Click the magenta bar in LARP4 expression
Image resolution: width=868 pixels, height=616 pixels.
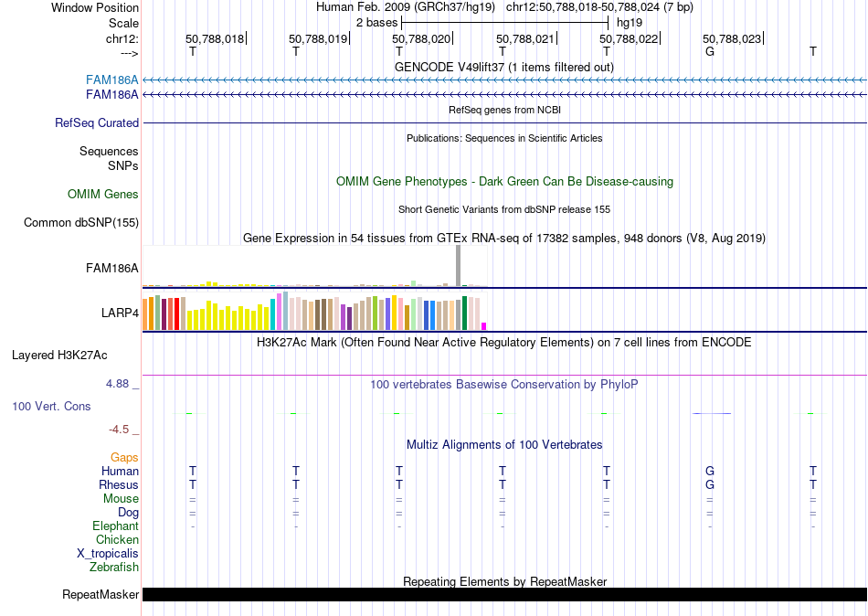[484, 326]
